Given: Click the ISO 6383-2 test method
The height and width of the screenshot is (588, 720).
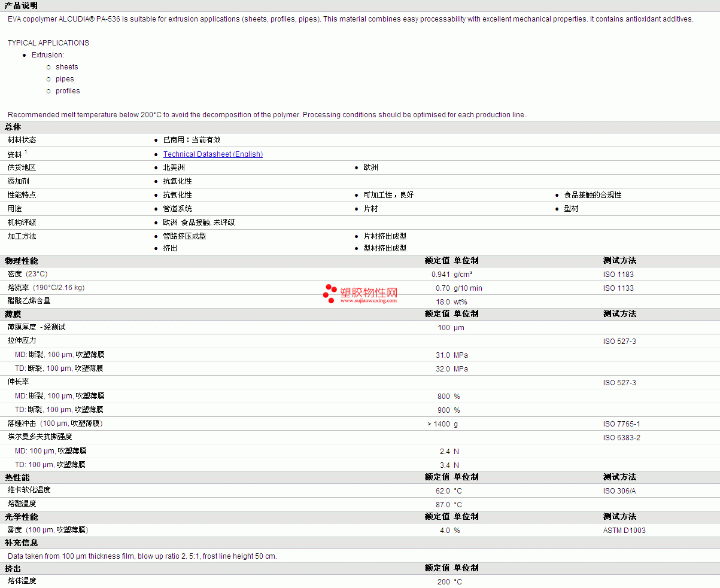Looking at the screenshot, I should point(622,438).
